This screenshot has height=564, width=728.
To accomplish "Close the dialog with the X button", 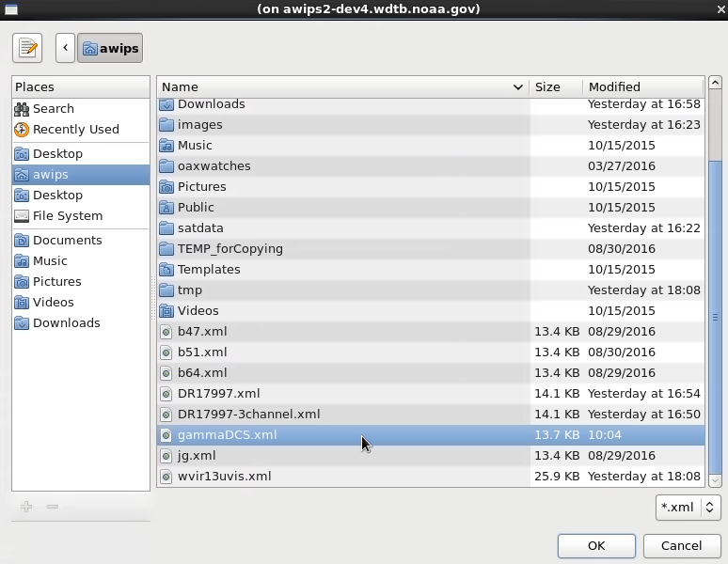I will coord(721,8).
